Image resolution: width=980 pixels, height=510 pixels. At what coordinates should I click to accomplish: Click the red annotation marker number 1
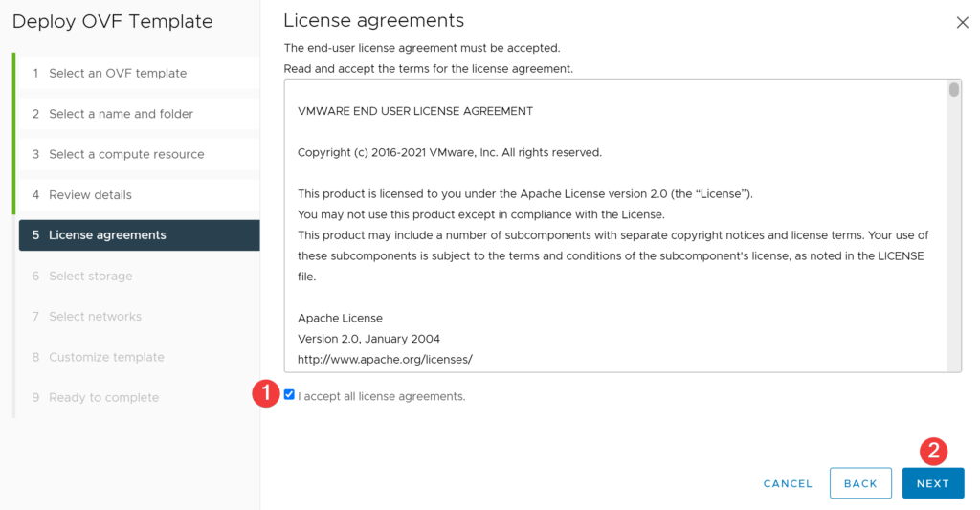point(266,393)
